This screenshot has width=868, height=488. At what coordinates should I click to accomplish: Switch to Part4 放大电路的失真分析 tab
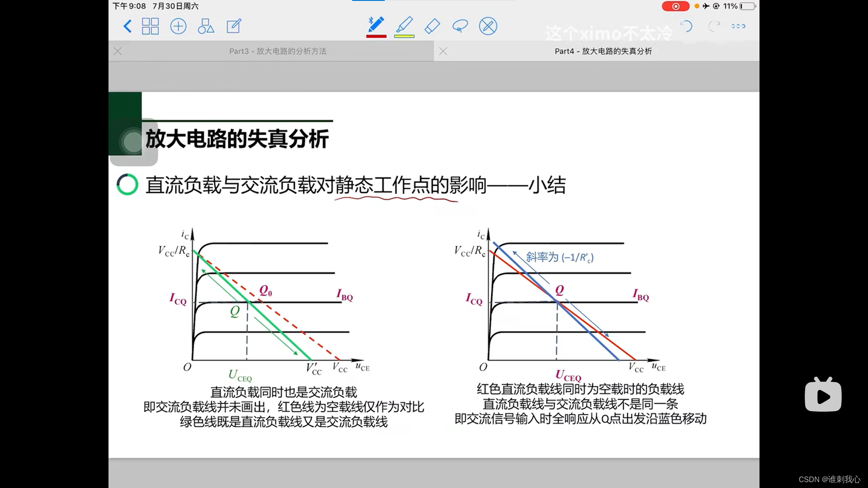coord(603,51)
